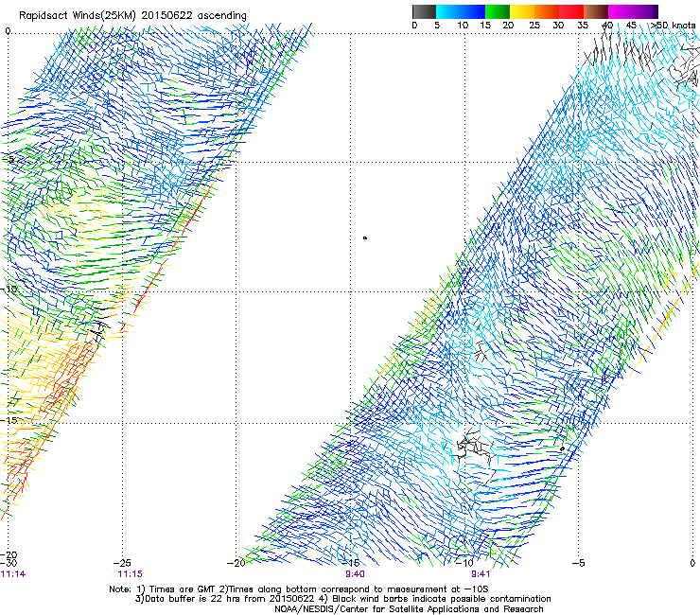
Task: Click the title "Rapidsact Winds(25KM) 20150622 ascending"
Action: click(132, 15)
